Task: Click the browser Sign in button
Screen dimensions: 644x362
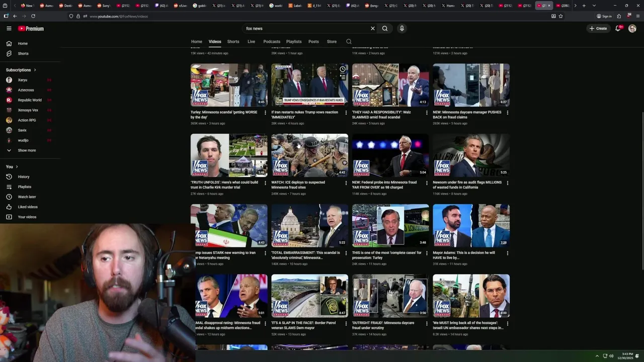Action: (x=604, y=16)
